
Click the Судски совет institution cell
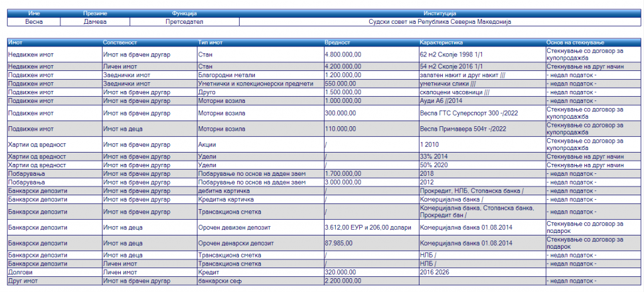[440, 21]
